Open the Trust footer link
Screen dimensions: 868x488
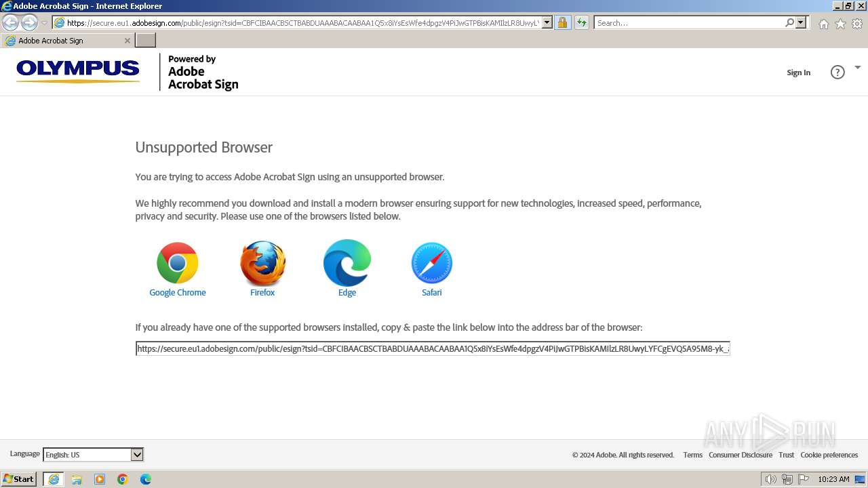[x=786, y=455]
